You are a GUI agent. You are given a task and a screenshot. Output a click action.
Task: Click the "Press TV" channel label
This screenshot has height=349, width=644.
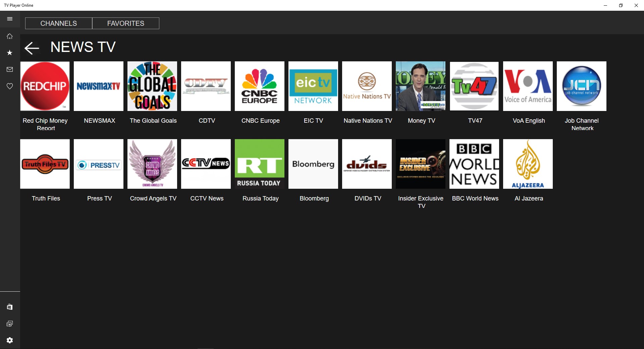click(x=100, y=198)
